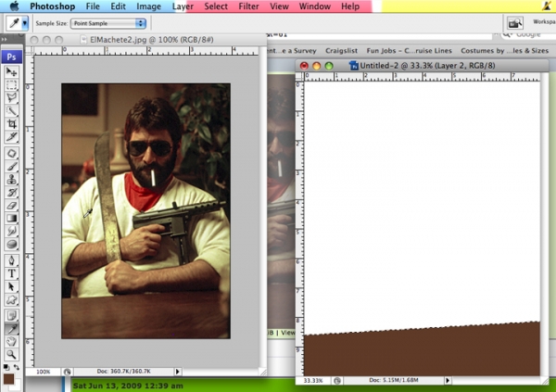
Task: Click the ElMachete2.jpg window title
Action: click(x=152, y=40)
